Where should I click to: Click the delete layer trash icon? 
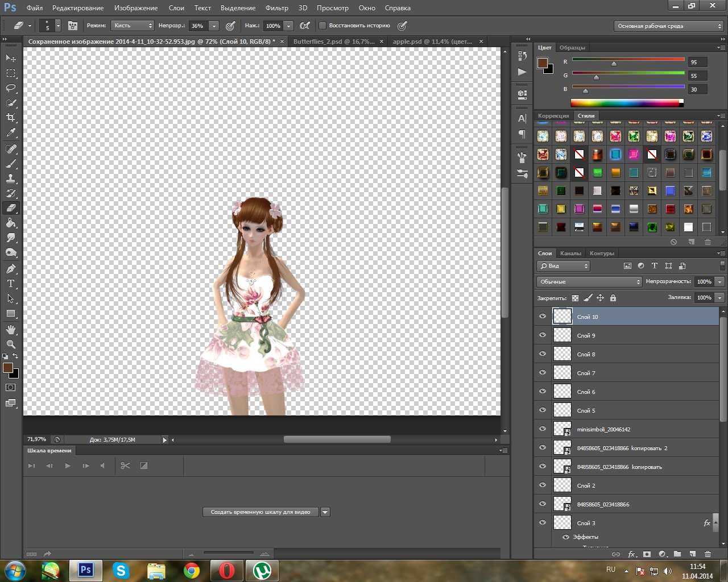[x=708, y=554]
